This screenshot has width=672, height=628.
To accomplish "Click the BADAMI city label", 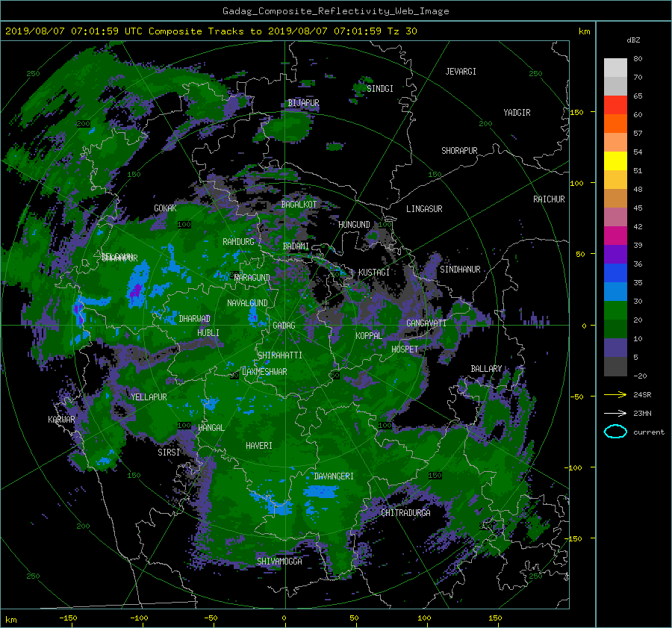I will 296,246.
